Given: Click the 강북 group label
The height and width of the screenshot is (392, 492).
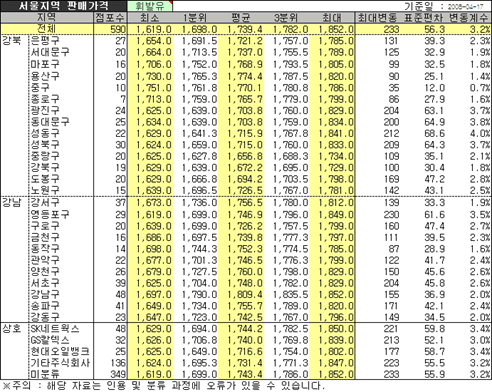Looking at the screenshot, I should click(12, 41).
